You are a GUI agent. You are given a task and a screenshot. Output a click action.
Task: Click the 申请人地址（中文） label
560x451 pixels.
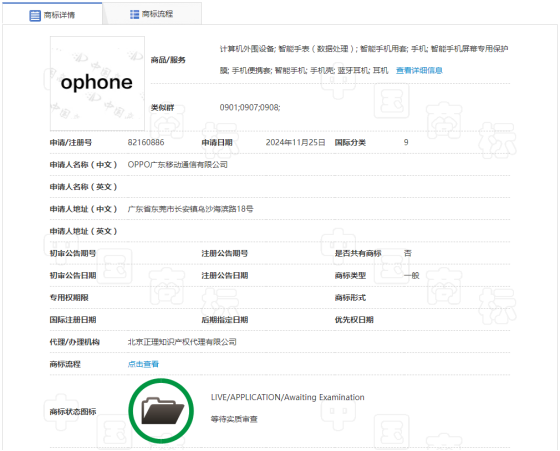click(83, 209)
